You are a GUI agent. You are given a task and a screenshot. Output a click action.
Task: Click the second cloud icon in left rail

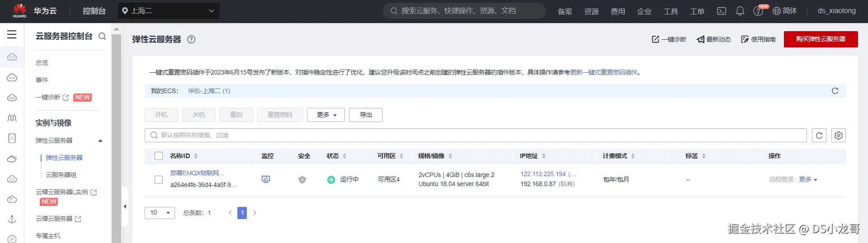12,78
